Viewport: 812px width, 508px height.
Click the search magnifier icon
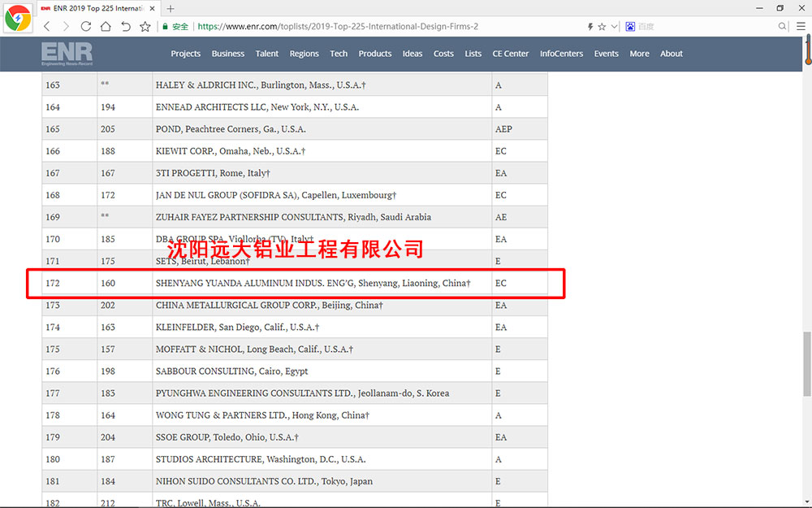coord(783,27)
